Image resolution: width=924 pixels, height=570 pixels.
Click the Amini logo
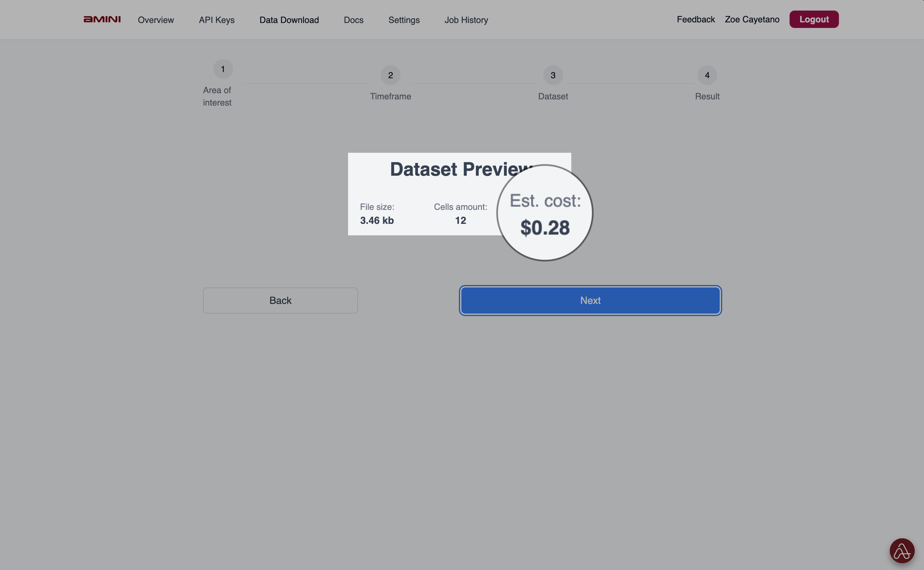pyautogui.click(x=102, y=19)
